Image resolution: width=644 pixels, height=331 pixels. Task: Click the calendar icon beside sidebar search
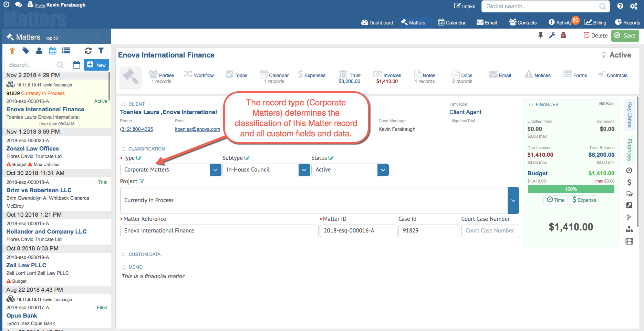point(76,65)
